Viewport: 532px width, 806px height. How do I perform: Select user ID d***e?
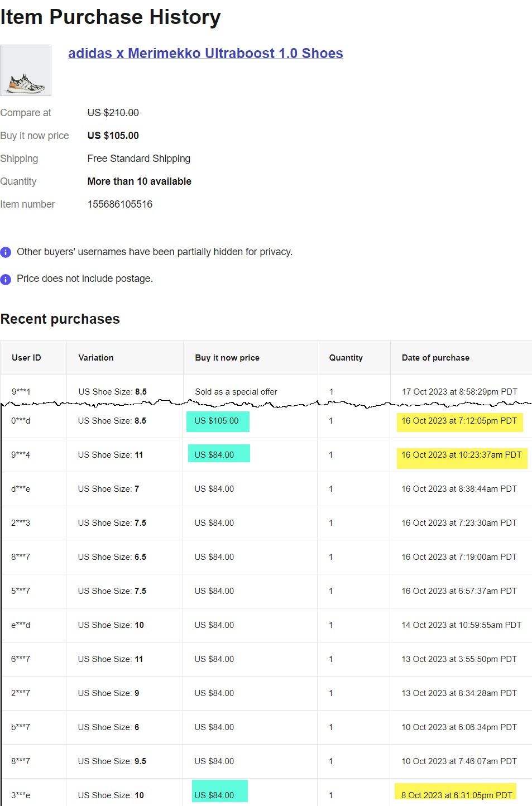(21, 489)
